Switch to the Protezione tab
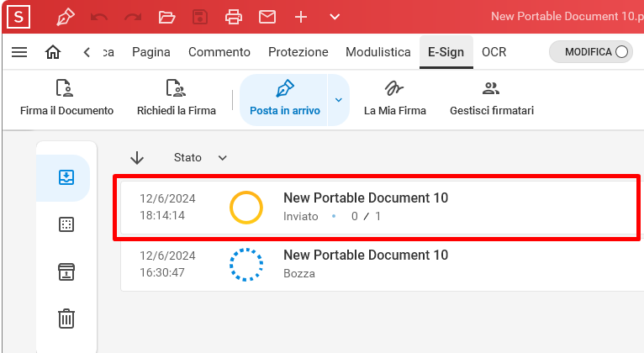Screen dimensions: 644x353 point(298,52)
